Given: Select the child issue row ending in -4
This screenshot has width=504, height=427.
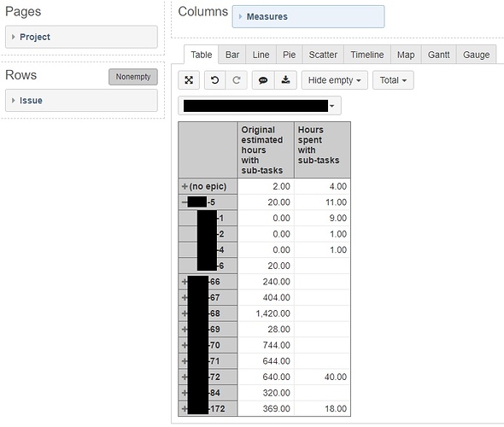Looking at the screenshot, I should pos(208,250).
